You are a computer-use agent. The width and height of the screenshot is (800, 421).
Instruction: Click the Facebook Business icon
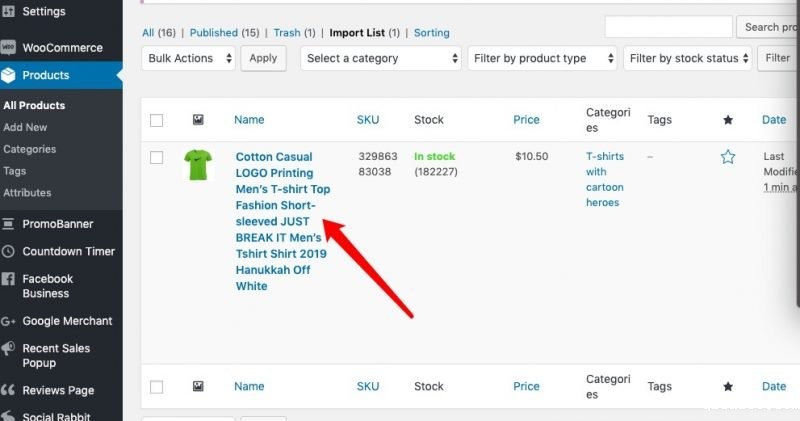click(9, 279)
